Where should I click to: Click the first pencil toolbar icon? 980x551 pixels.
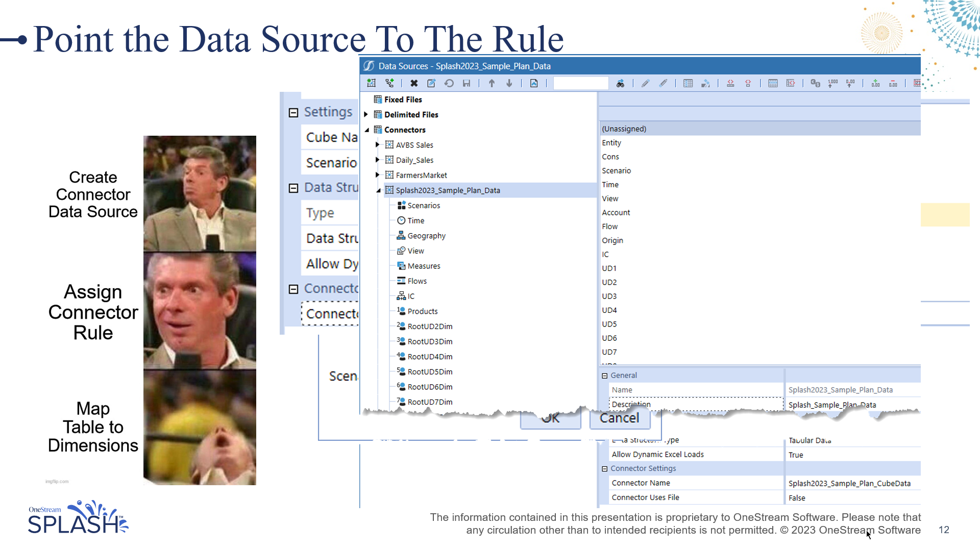pyautogui.click(x=646, y=83)
